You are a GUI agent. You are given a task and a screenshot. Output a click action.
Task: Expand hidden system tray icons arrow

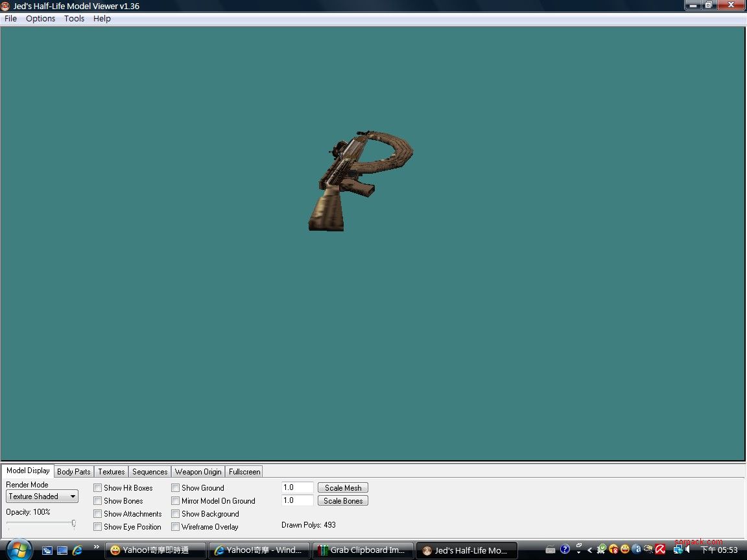point(589,550)
